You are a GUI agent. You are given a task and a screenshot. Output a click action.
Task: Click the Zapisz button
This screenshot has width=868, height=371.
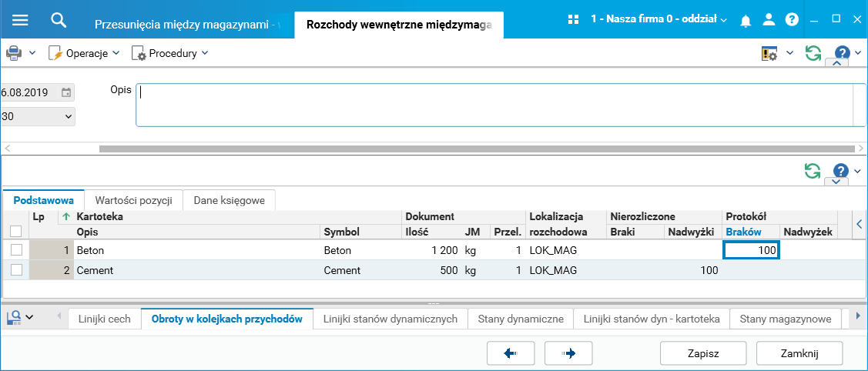[x=702, y=353]
